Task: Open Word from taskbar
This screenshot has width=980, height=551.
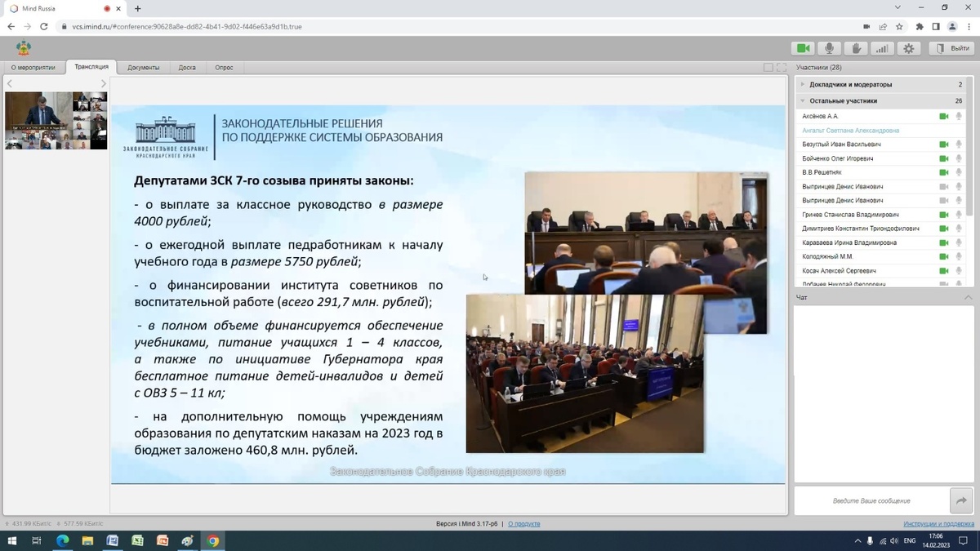Action: coord(113,540)
